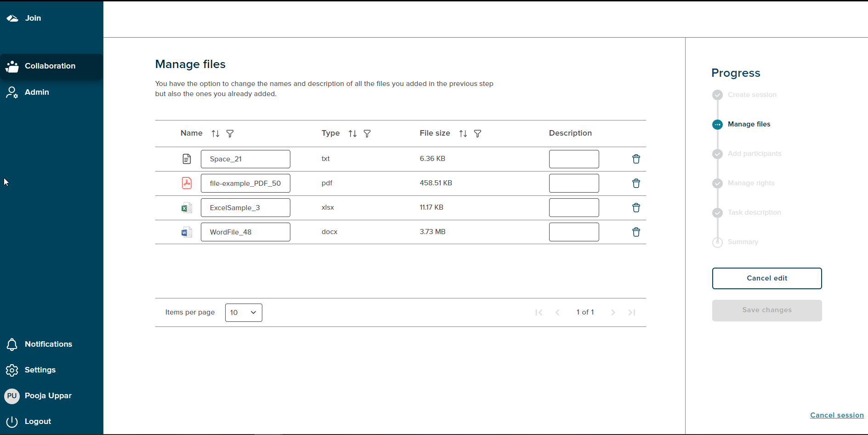Edit the ExcelSample_3 name field
This screenshot has height=435, width=868.
(x=245, y=208)
